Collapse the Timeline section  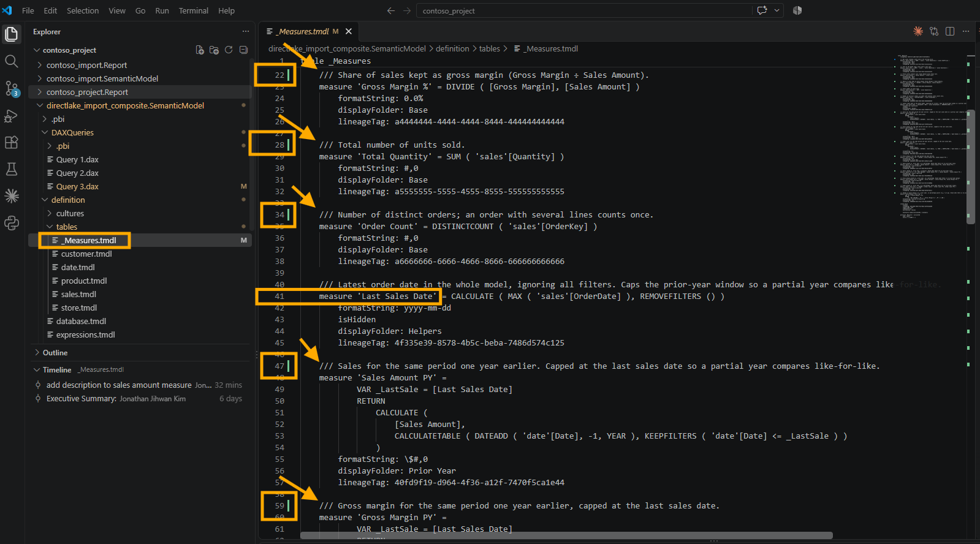point(57,370)
